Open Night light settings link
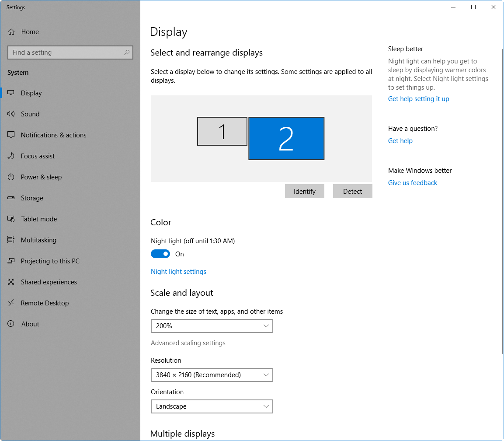Viewport: 504px width, 441px height. (178, 272)
